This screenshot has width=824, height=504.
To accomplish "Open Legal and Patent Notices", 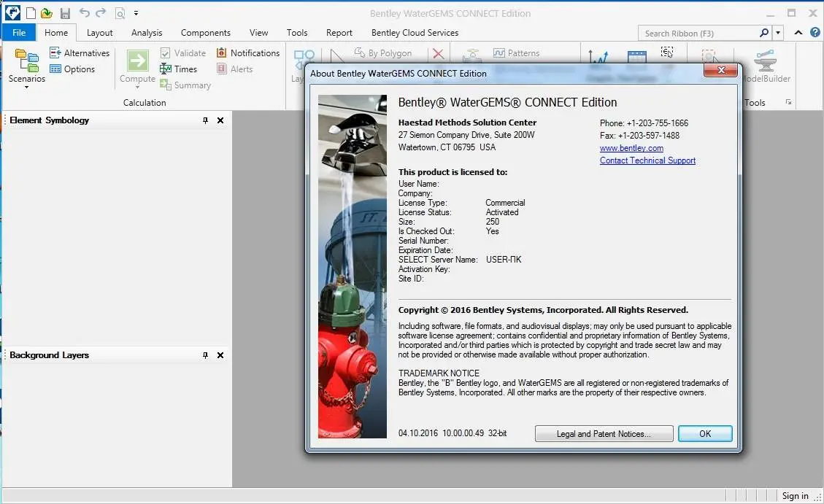I will [604, 434].
